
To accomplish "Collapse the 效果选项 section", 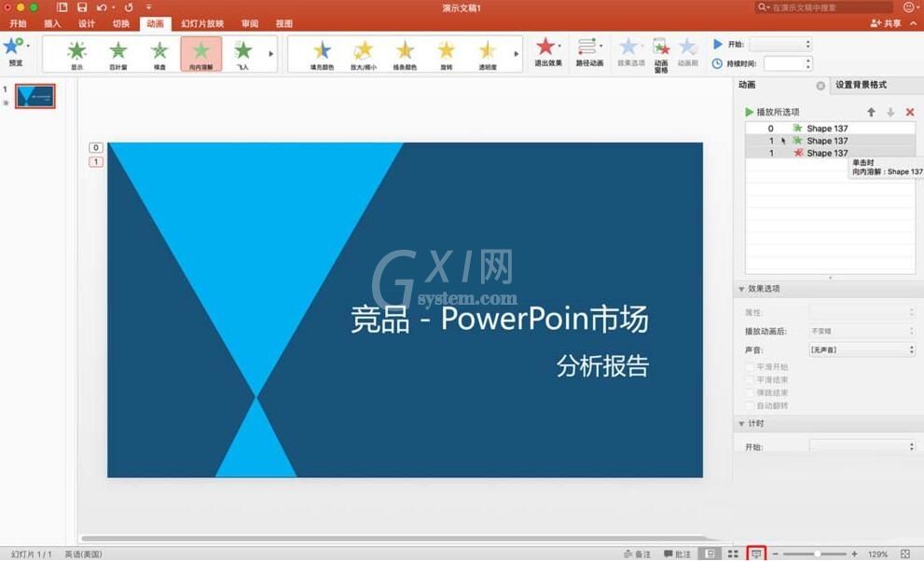I will (741, 289).
